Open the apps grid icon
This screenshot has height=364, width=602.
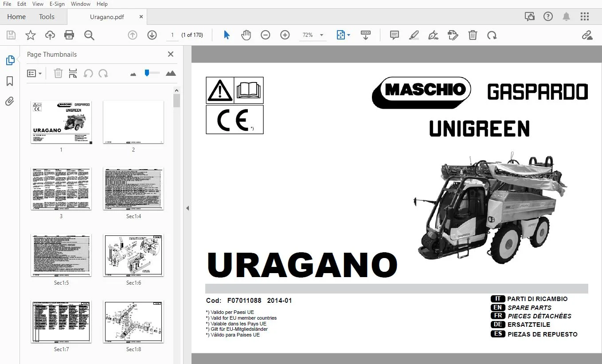pos(585,17)
